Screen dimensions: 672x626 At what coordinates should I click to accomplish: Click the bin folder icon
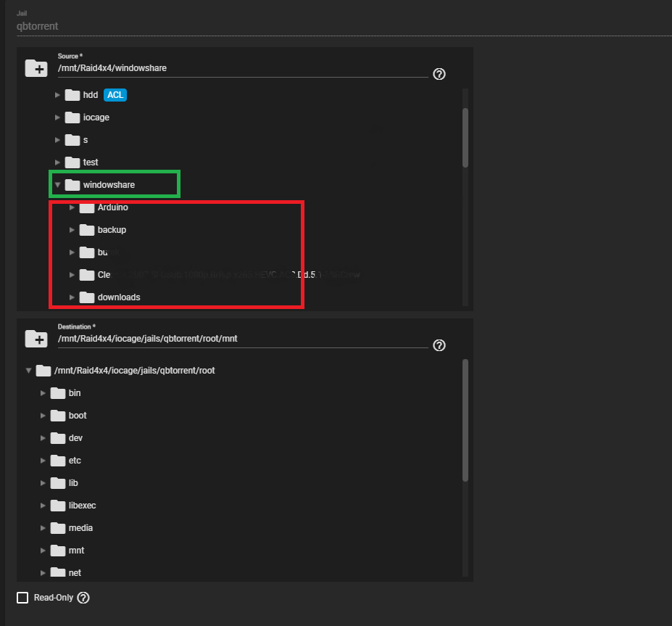[x=58, y=393]
